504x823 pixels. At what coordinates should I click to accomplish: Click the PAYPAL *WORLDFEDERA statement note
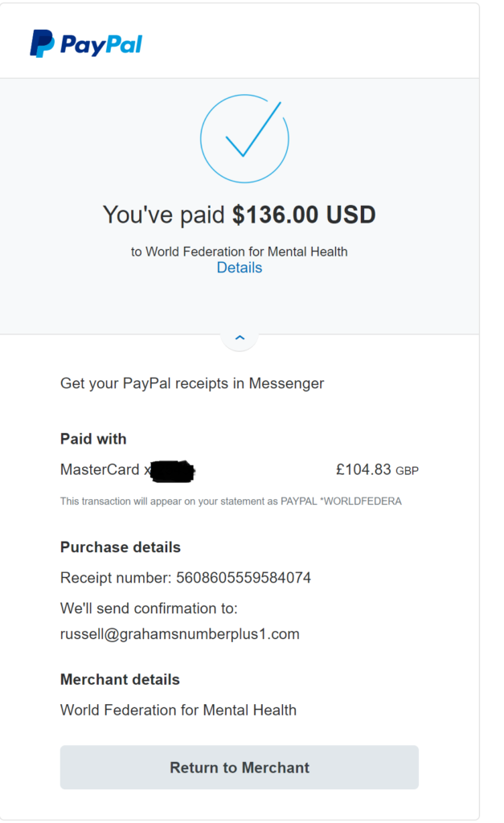pyautogui.click(x=231, y=502)
